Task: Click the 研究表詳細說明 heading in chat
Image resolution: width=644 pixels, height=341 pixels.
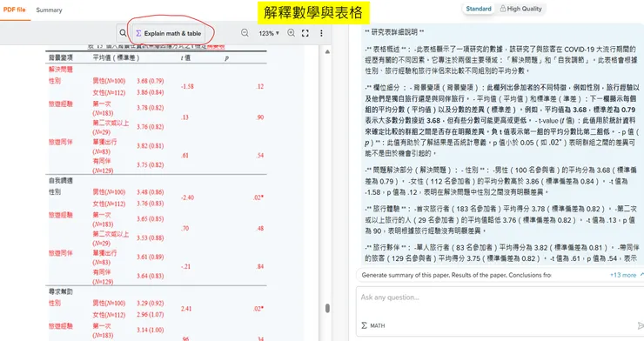Action: point(394,32)
